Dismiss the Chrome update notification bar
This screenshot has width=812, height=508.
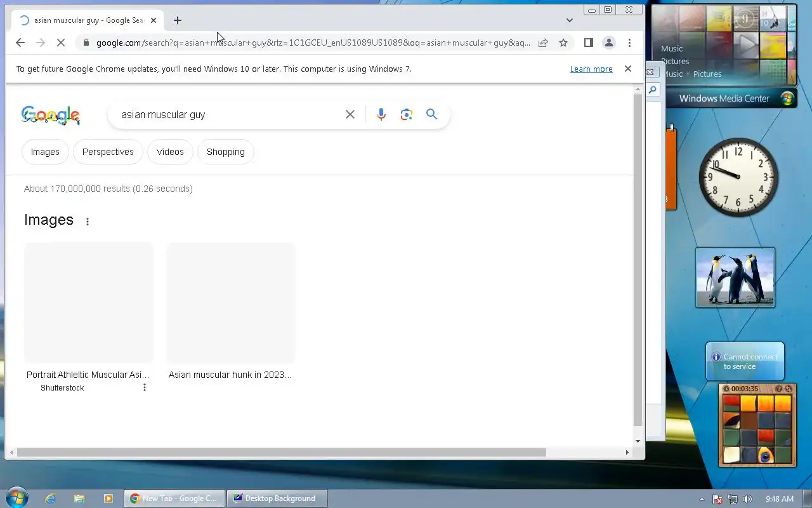pos(628,69)
